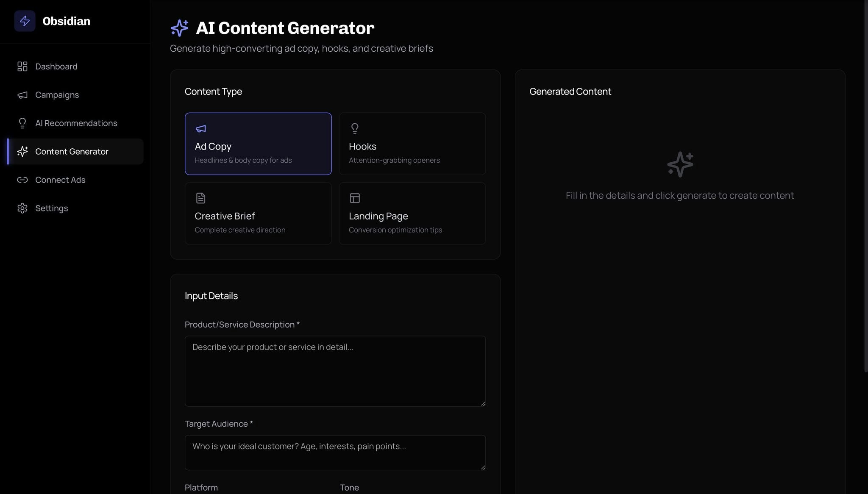Navigate to Connect Ads page
The width and height of the screenshot is (868, 494).
click(x=60, y=180)
